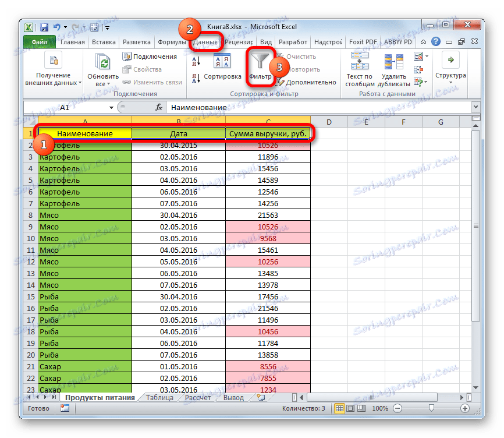This screenshot has height=438, width=504.
Task: Click the Name Box showing A1
Action: (x=66, y=107)
